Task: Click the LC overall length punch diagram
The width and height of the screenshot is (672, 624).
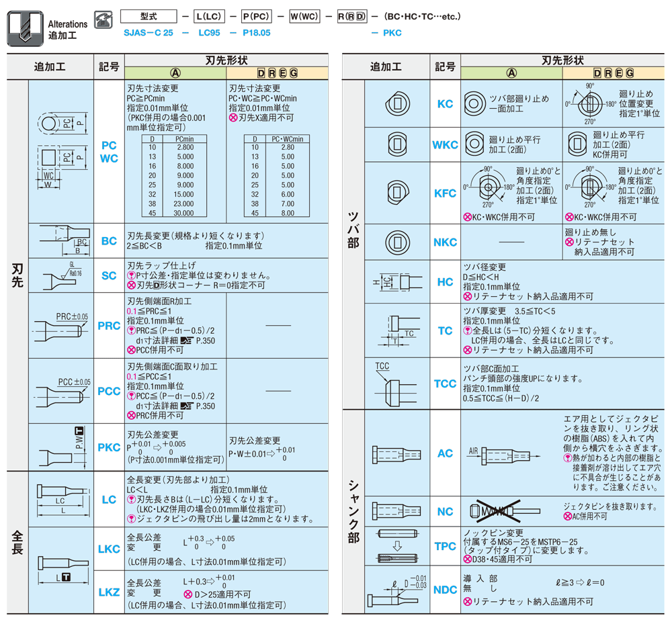Action: (60, 499)
